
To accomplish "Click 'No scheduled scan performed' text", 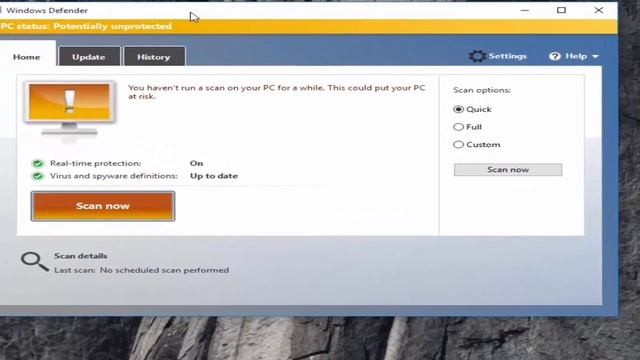I will click(164, 270).
